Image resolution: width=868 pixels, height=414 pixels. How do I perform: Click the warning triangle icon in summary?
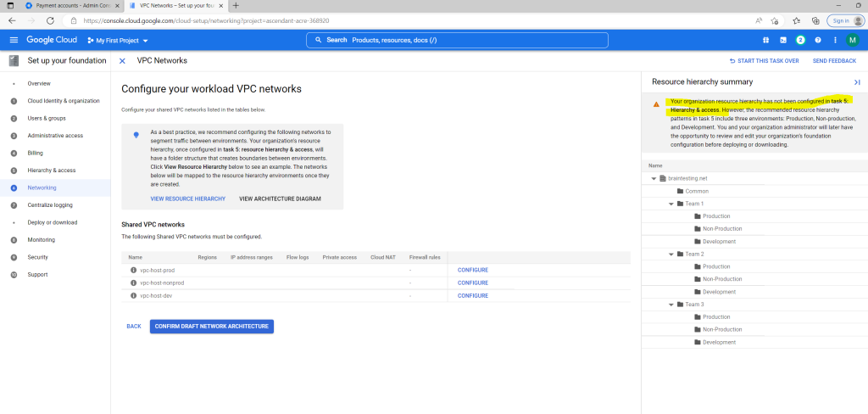coord(656,104)
